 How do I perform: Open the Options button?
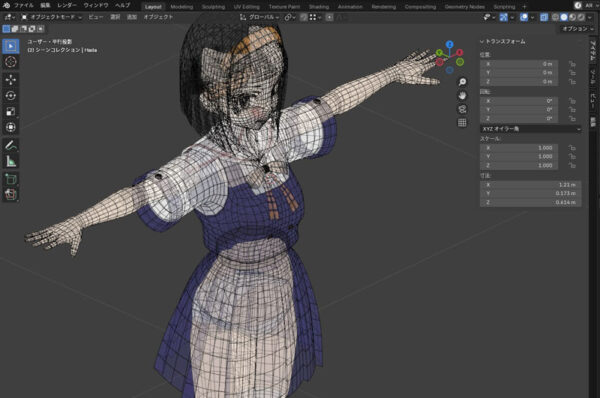577,29
